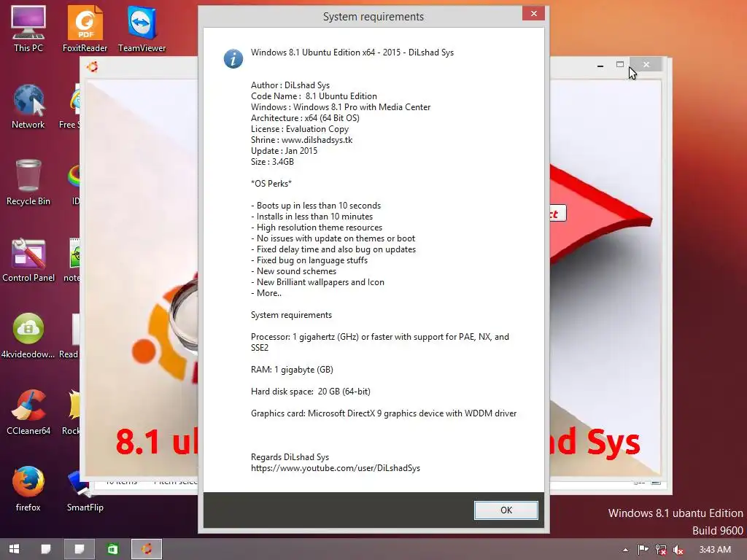Click the 3:43 AM taskbar clock
Image resolution: width=747 pixels, height=560 pixels.
pos(715,550)
